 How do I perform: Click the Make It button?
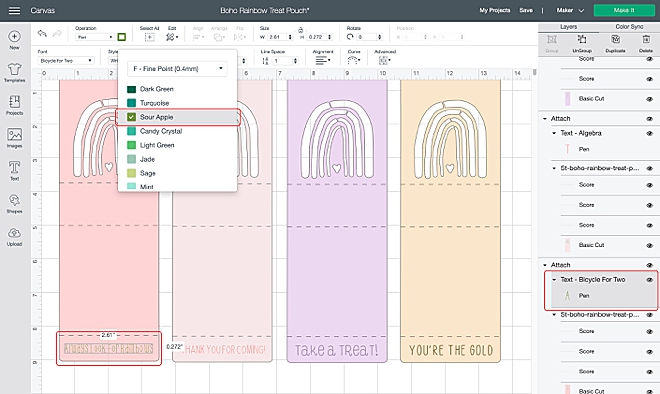tap(624, 10)
